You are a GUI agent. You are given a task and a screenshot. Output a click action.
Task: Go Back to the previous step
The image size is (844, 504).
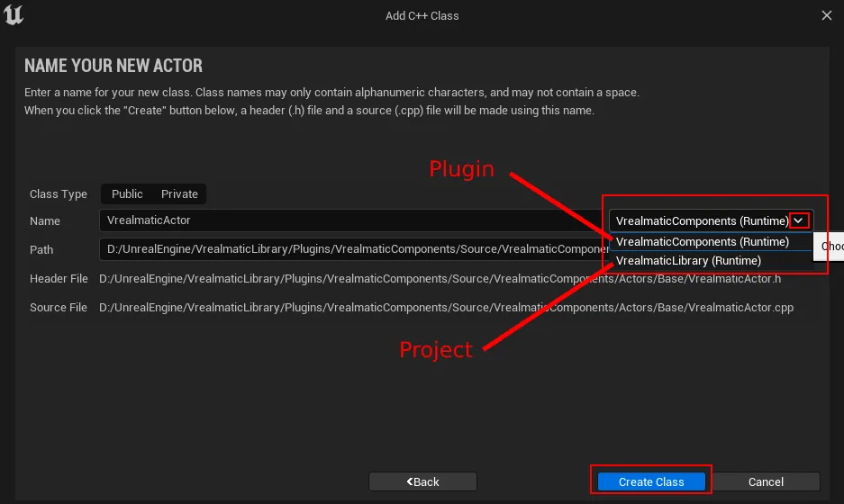[x=422, y=481]
